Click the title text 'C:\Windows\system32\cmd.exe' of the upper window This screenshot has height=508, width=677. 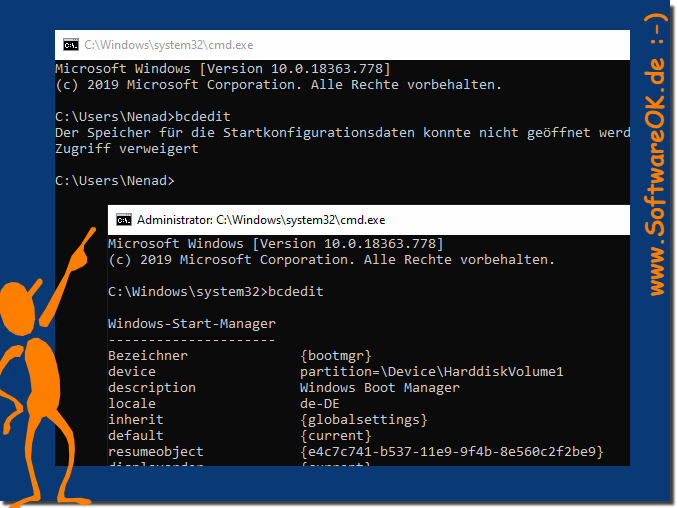[x=168, y=45]
